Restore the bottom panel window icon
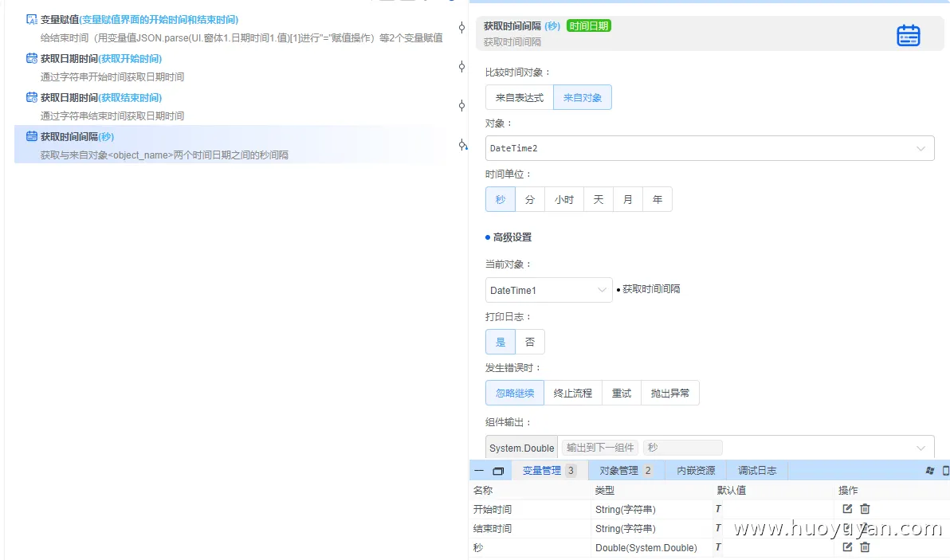The image size is (950, 560). [498, 471]
